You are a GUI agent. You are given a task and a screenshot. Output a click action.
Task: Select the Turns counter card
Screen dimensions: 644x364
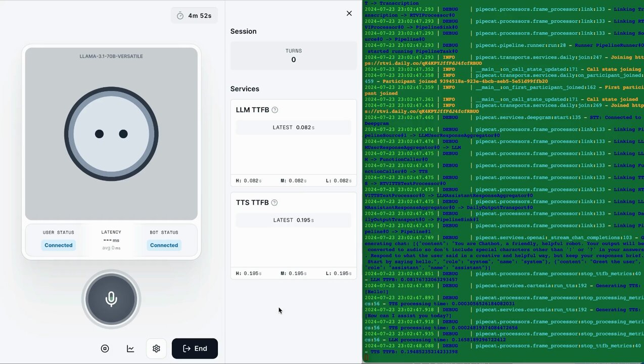coord(293,56)
